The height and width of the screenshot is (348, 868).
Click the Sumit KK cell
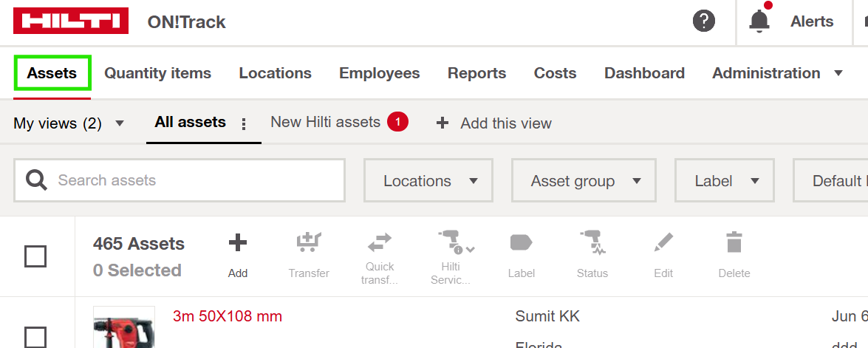click(x=547, y=316)
